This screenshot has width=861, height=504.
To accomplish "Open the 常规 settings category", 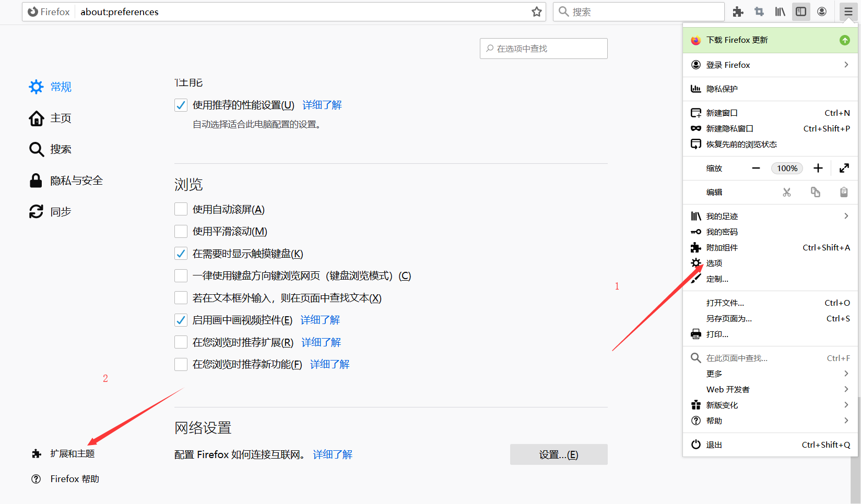I will (x=51, y=87).
